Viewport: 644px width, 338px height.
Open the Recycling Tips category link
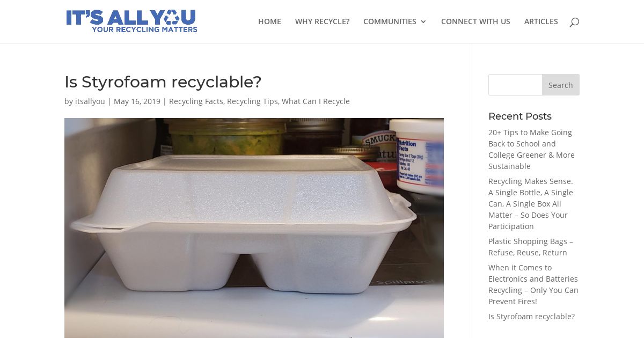pyautogui.click(x=252, y=101)
